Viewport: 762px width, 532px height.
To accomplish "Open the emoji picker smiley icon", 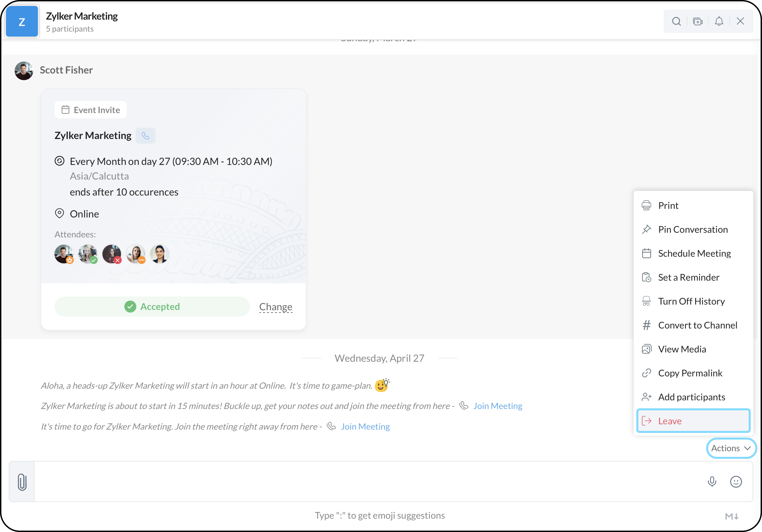I will pyautogui.click(x=736, y=481).
